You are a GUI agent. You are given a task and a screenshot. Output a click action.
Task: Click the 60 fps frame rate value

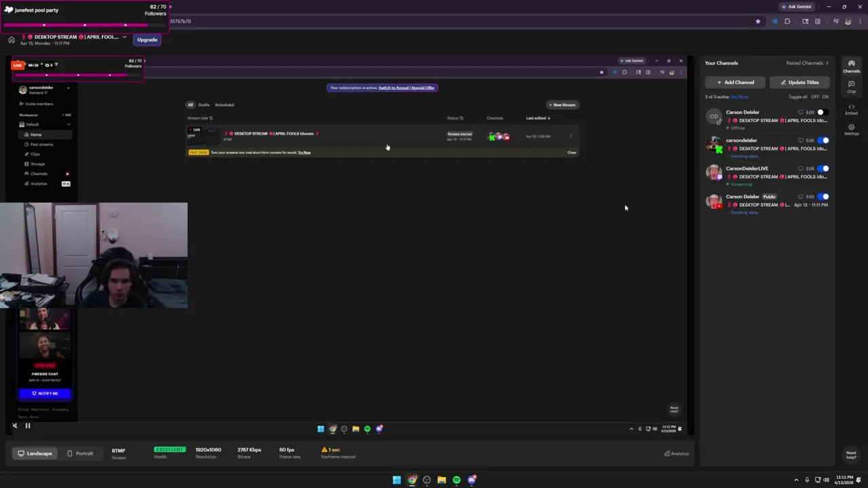click(287, 450)
